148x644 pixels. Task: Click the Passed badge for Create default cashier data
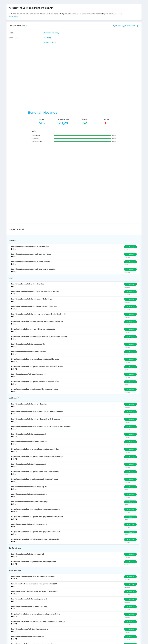pyautogui.click(x=130, y=247)
